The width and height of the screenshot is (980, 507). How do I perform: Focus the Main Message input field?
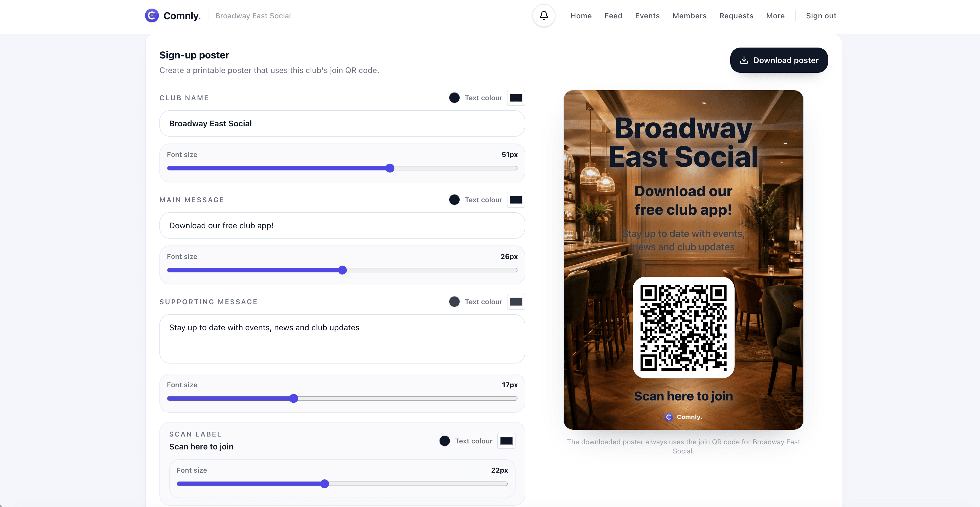pyautogui.click(x=342, y=225)
